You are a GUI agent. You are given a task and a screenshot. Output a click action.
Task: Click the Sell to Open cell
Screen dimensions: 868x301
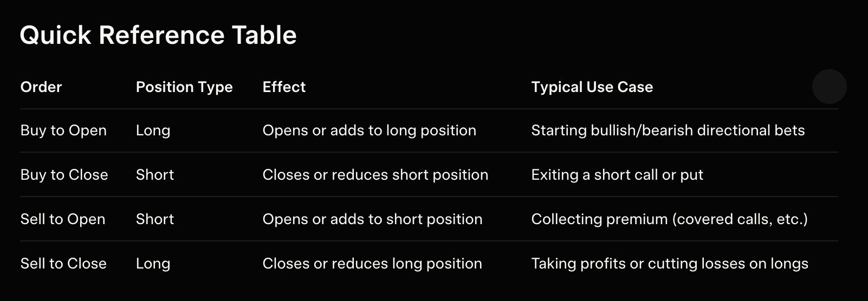(x=63, y=219)
